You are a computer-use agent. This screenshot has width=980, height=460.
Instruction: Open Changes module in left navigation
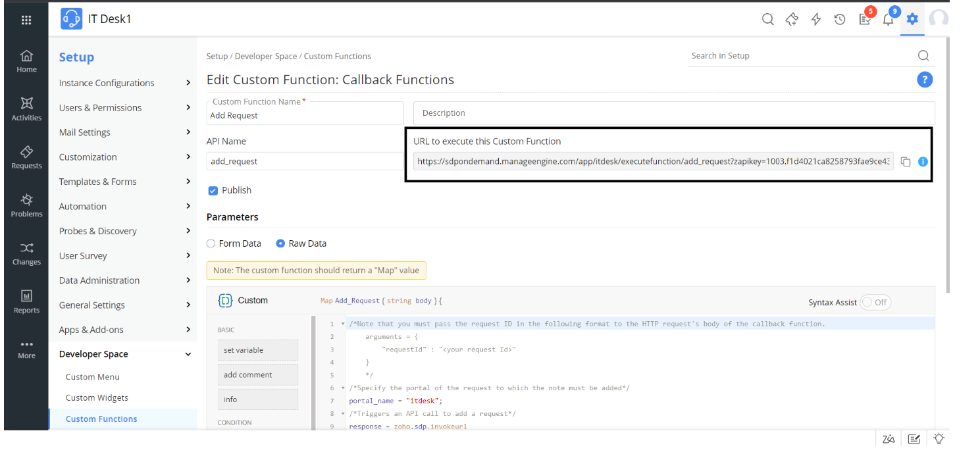click(x=26, y=253)
